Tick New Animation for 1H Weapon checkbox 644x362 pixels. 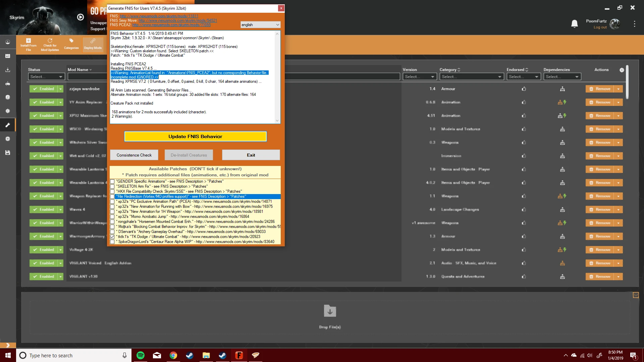(x=112, y=212)
